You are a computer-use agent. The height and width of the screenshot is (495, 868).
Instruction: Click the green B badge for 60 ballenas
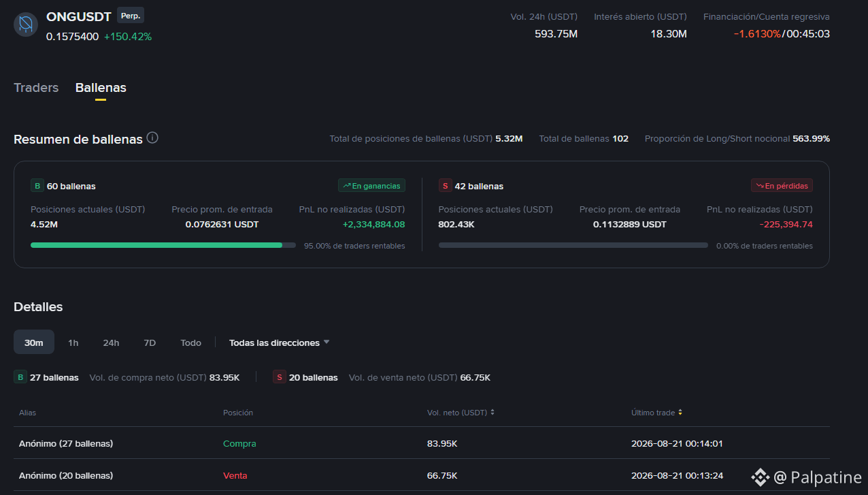tap(37, 186)
